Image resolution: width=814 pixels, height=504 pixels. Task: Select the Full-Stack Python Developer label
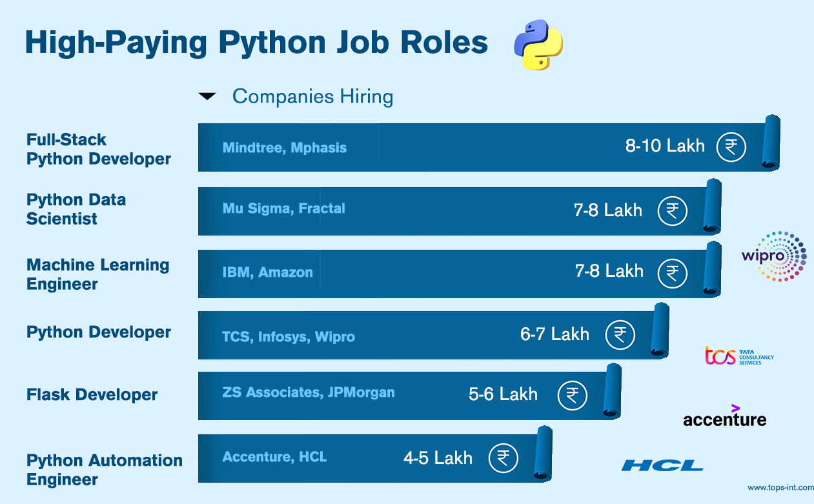pyautogui.click(x=99, y=149)
